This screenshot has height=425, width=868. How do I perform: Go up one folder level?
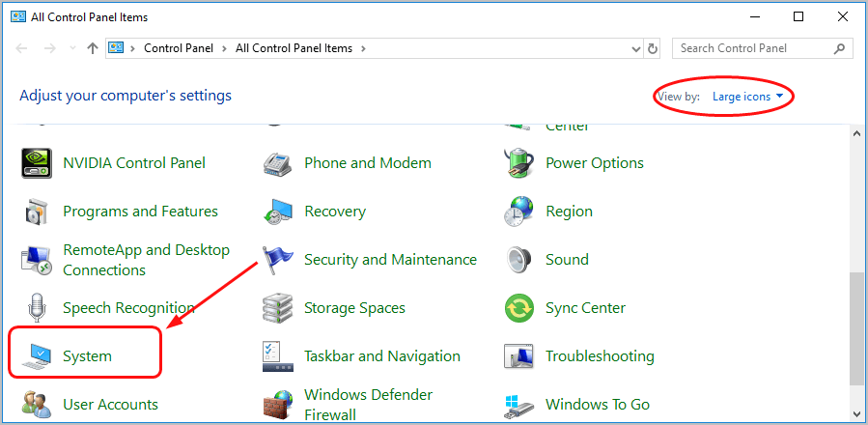92,48
